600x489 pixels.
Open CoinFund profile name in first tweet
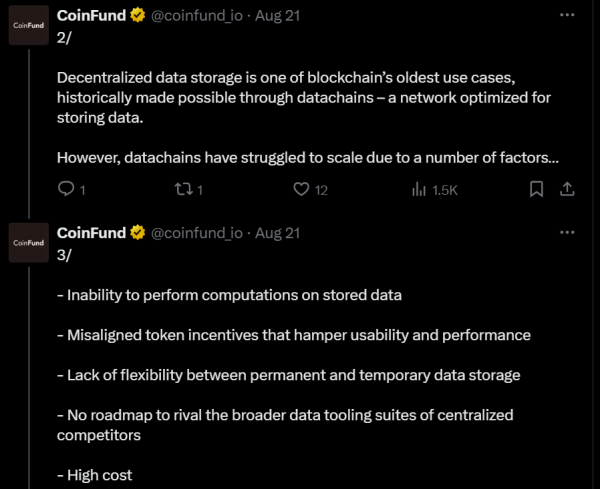[x=91, y=17]
